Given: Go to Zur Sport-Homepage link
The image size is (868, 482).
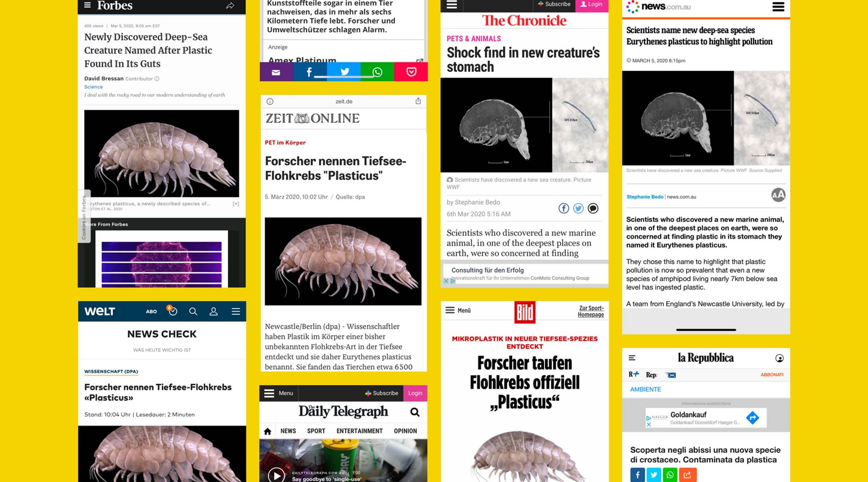Looking at the screenshot, I should click(591, 311).
